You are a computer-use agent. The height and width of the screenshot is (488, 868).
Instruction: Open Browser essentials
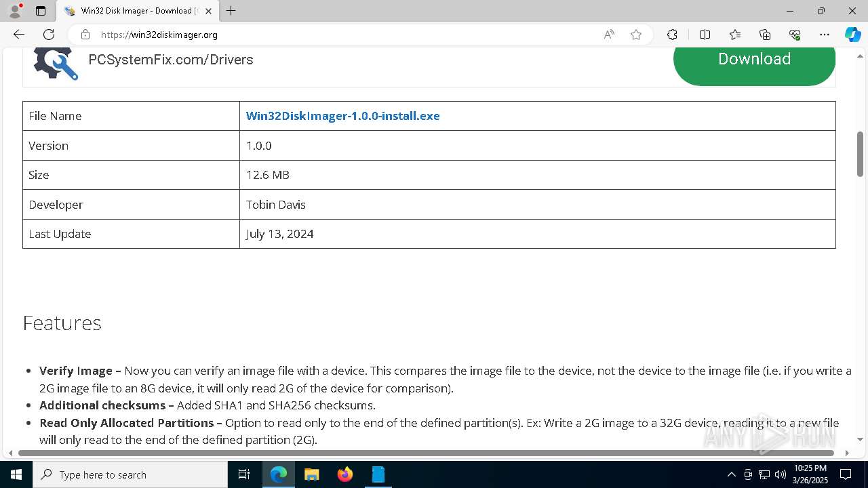click(x=795, y=35)
